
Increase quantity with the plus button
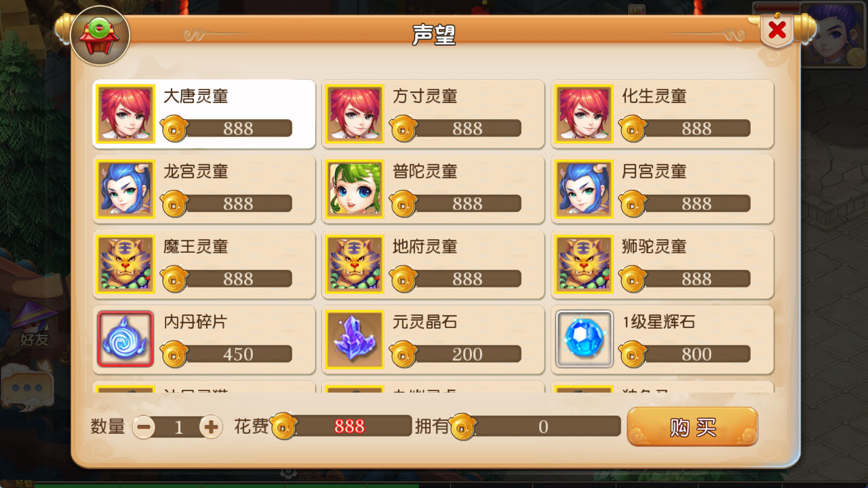[211, 427]
